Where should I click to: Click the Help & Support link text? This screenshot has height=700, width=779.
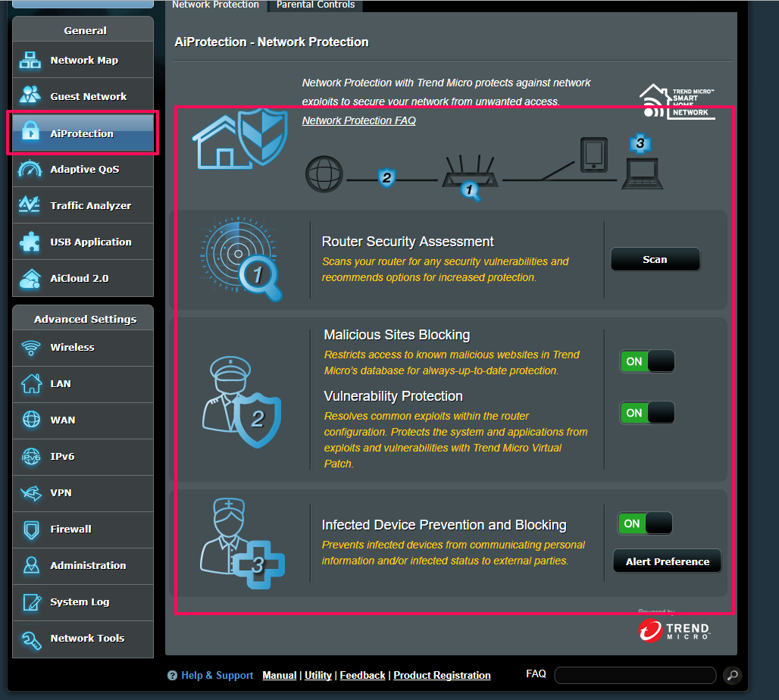(x=217, y=675)
